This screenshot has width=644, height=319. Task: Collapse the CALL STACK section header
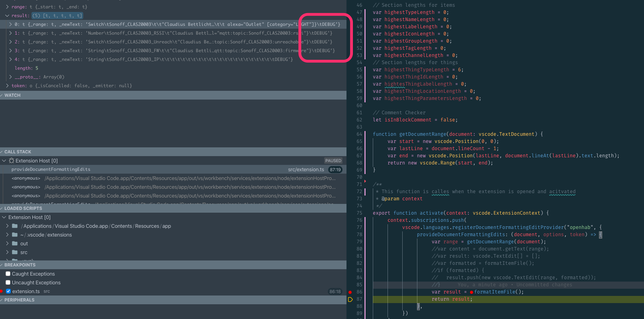click(173, 152)
